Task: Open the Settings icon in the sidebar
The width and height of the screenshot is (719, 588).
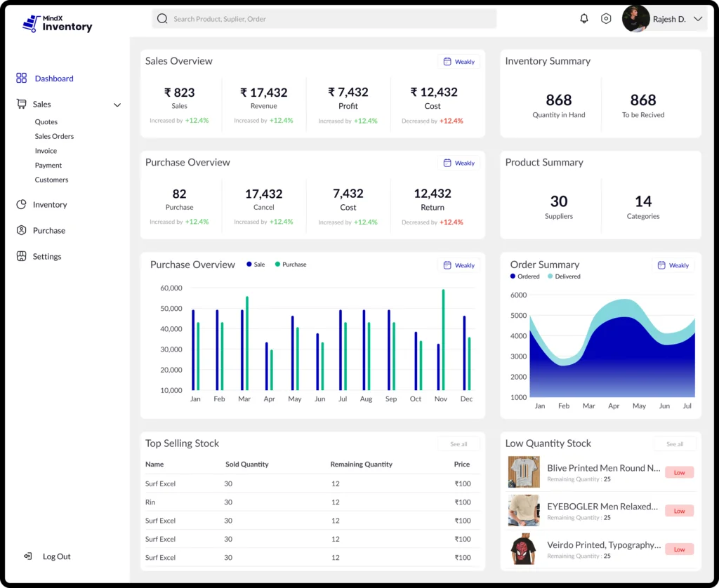Action: coord(22,256)
